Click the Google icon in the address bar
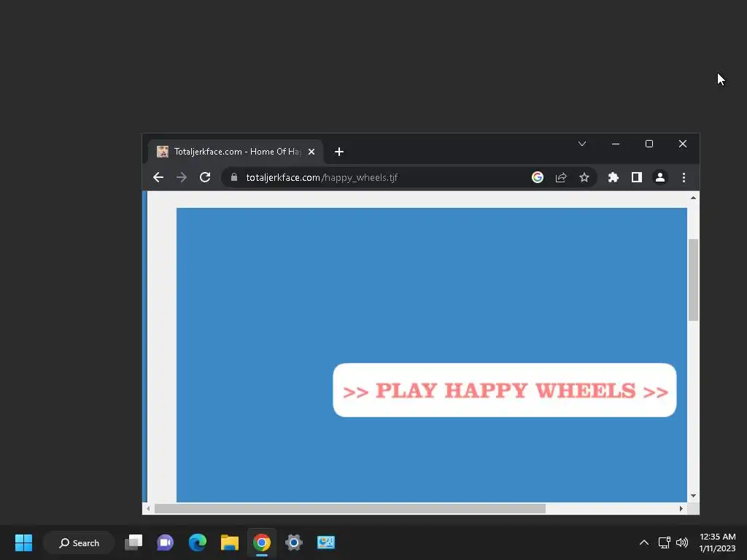The width and height of the screenshot is (747, 560). [538, 178]
